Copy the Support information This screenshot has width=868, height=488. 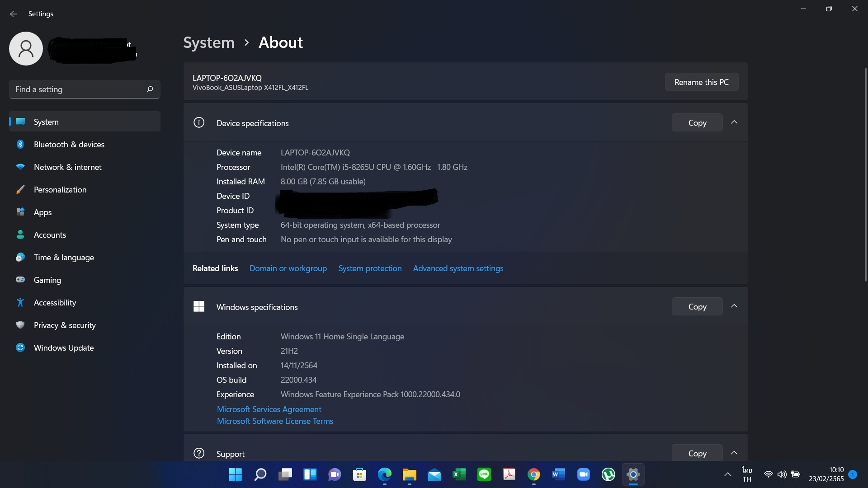697,453
